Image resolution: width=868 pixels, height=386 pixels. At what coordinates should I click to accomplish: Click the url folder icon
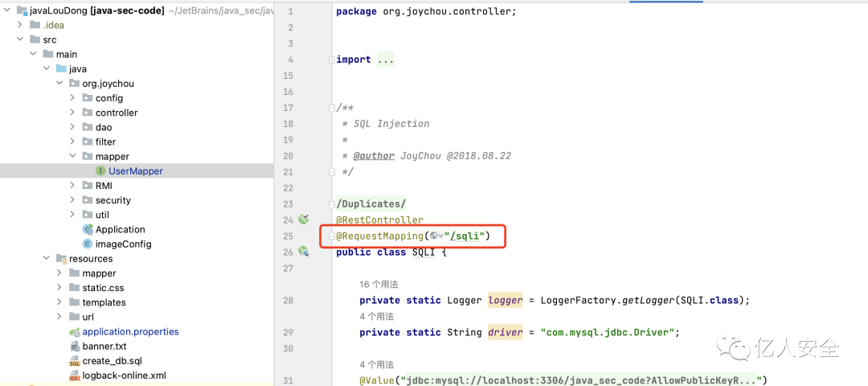pos(74,318)
